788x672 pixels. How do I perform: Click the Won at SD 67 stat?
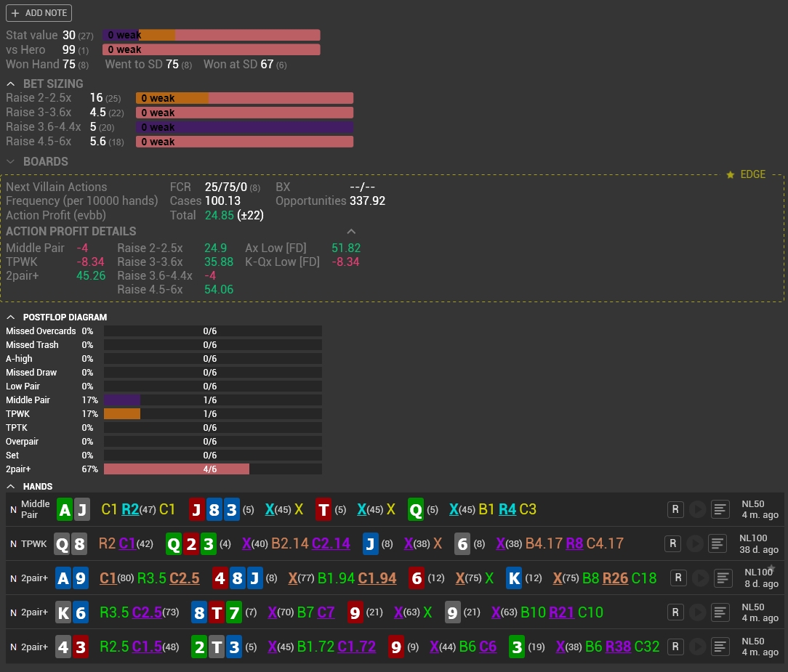(245, 64)
